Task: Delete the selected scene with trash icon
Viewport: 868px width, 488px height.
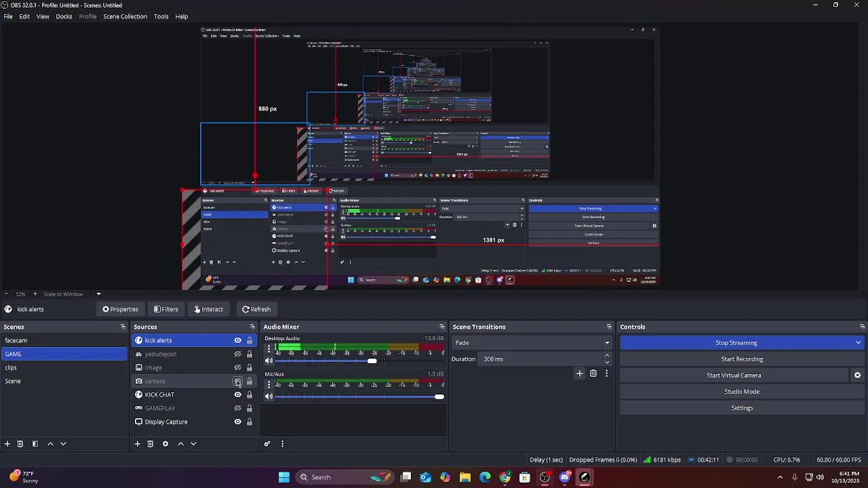Action: (x=20, y=444)
